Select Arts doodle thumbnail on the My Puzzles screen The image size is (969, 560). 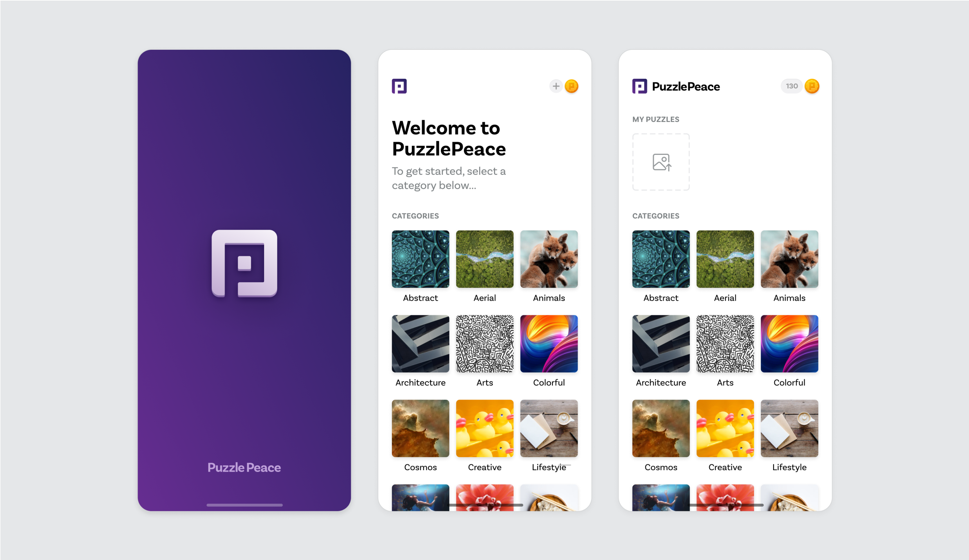[x=725, y=344]
